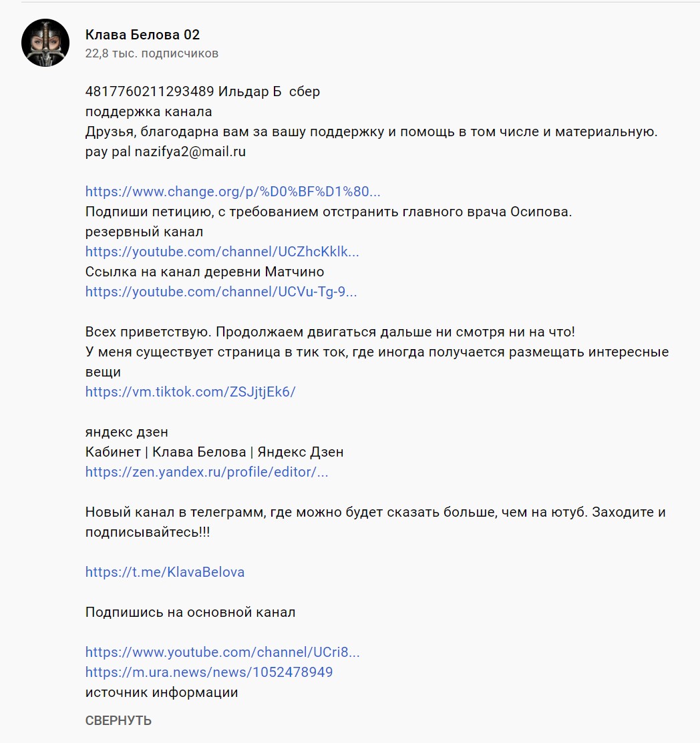Click the Ссылка на канал деревни Матчино text
This screenshot has height=743, width=700.
click(x=205, y=272)
